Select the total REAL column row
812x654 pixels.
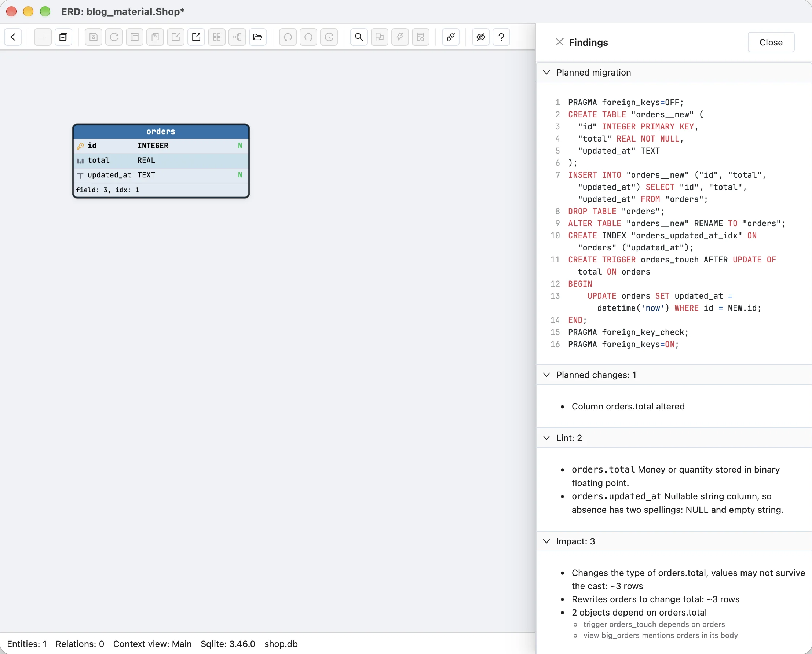coord(161,161)
